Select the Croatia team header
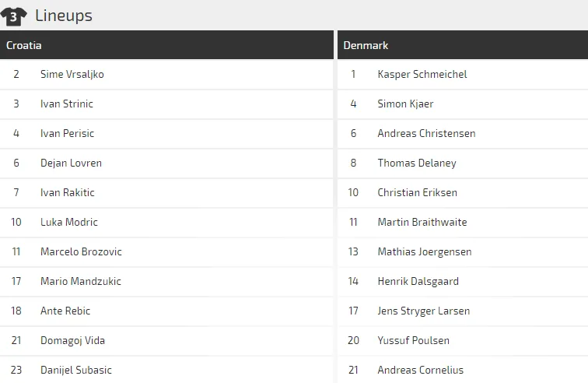588x383 pixels. coord(24,45)
